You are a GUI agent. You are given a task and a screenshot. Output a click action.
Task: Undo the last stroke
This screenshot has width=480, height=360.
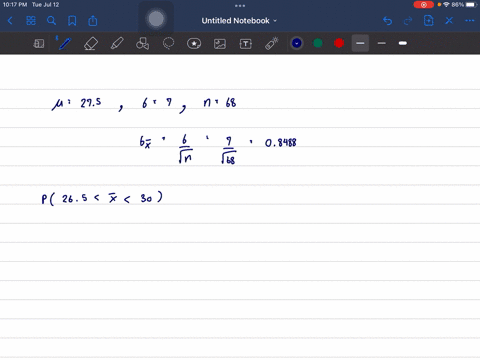[x=387, y=21]
